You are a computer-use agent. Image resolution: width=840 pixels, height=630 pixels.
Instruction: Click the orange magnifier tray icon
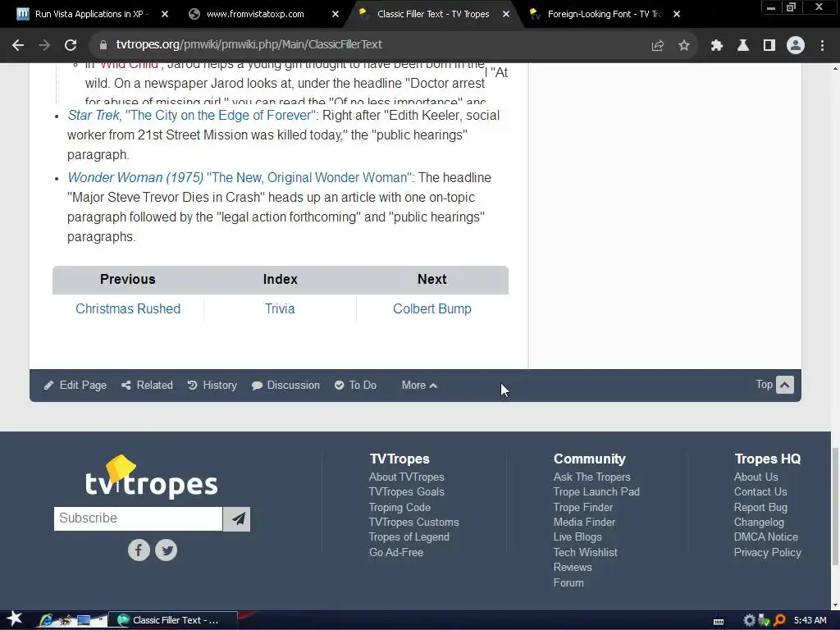tap(780, 620)
